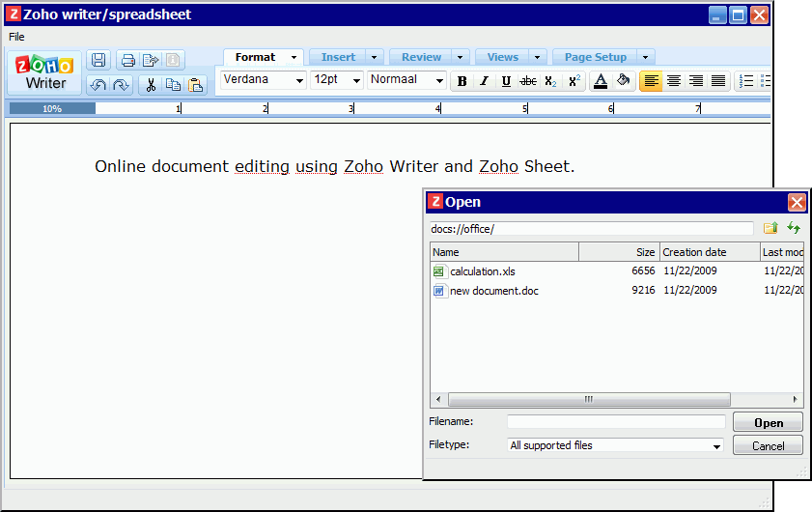The image size is (812, 512).
Task: Click the file size 6656 cell
Action: click(643, 271)
